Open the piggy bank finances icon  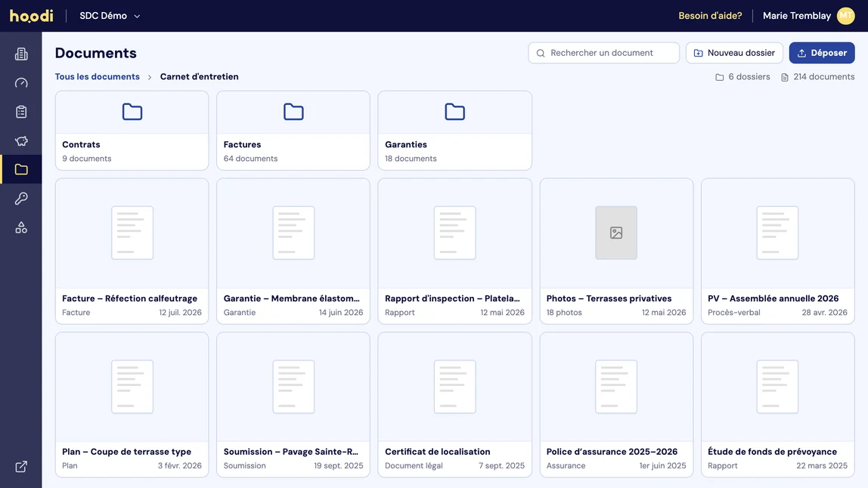point(21,141)
